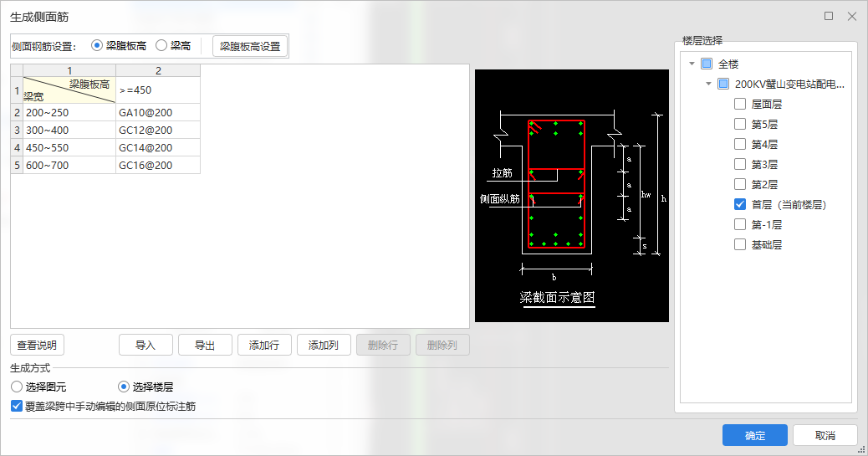Open 梁腹板高设置 settings

(x=250, y=47)
